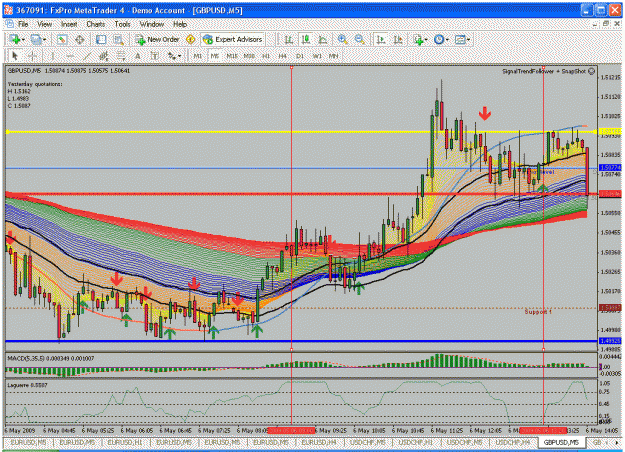Launch MetaEditor via the yellow diamond icon
The image size is (625, 452).
(191, 39)
